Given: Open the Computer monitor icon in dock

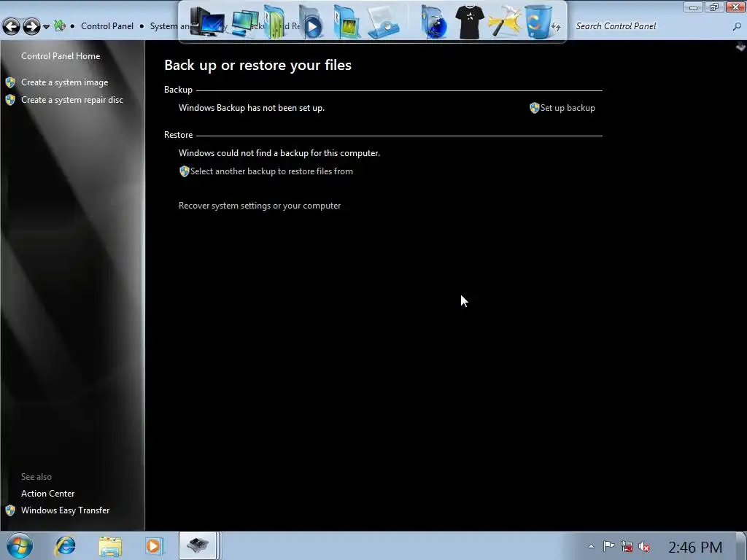Looking at the screenshot, I should click(x=207, y=22).
